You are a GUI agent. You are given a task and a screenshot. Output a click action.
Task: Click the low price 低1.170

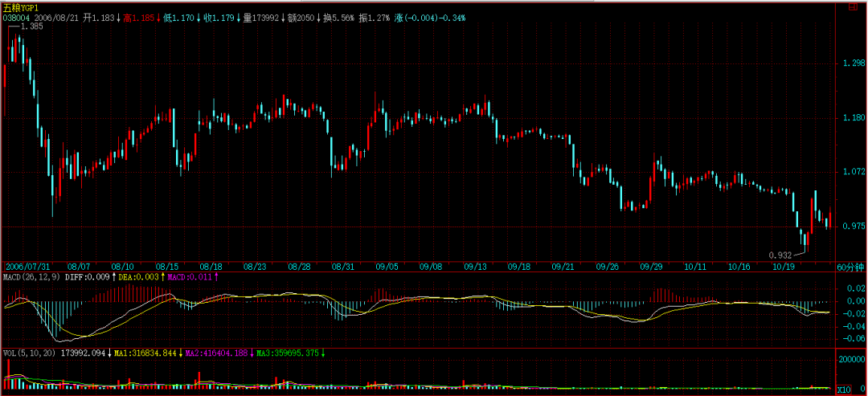(x=178, y=18)
